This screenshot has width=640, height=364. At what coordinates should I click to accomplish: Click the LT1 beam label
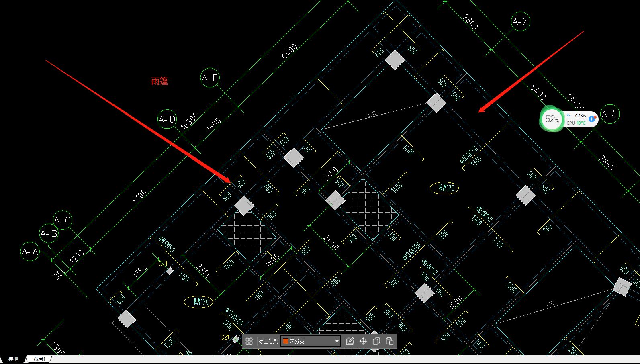pos(372,114)
